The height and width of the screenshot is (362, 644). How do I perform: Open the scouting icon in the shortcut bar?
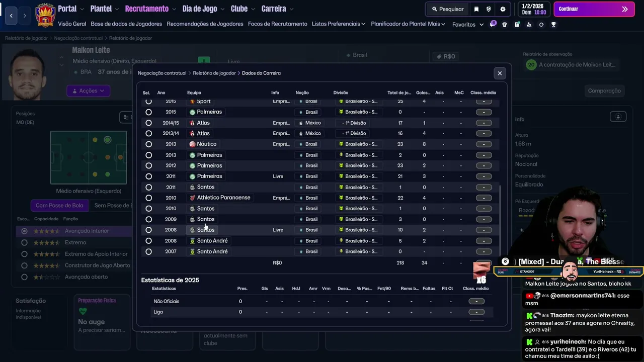coord(529,25)
